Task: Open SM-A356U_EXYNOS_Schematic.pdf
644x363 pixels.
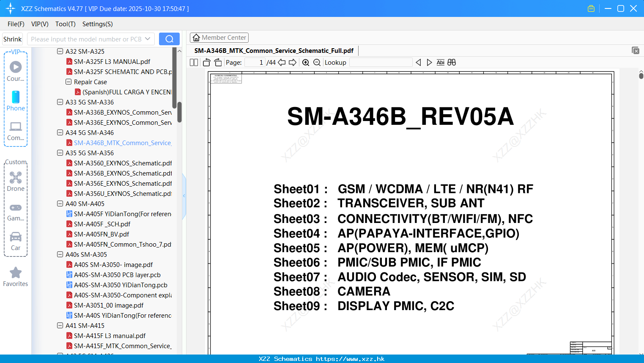Action: click(x=123, y=193)
